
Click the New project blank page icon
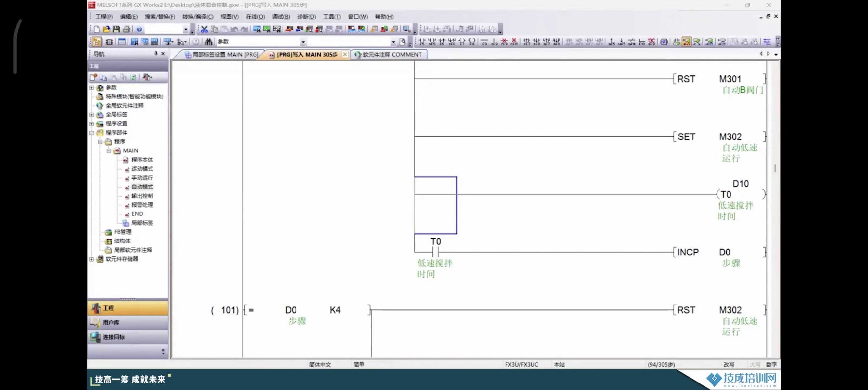point(97,29)
